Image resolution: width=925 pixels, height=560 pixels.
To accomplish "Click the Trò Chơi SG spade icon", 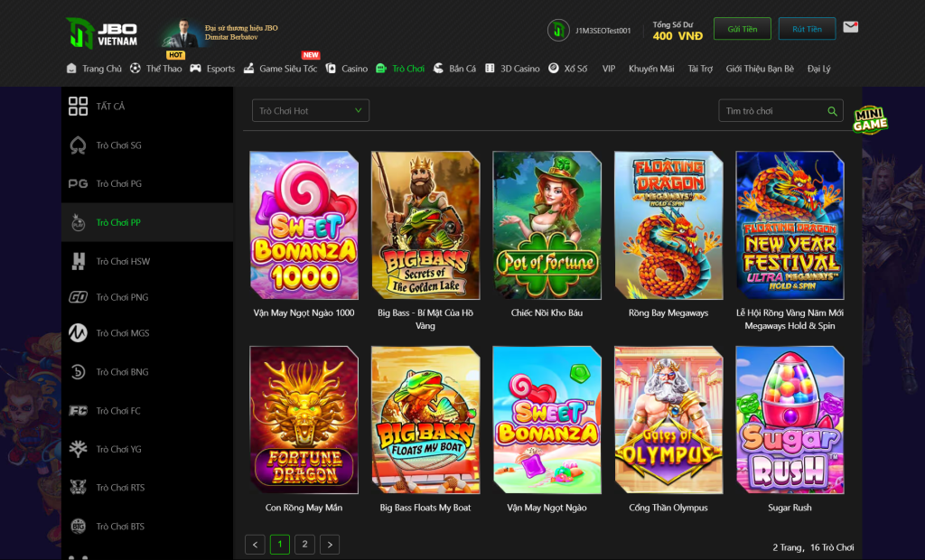I will pyautogui.click(x=78, y=145).
